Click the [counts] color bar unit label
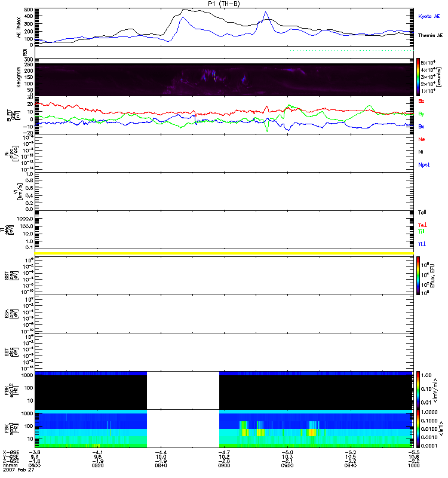This screenshot has height=478, width=448. coord(439,77)
